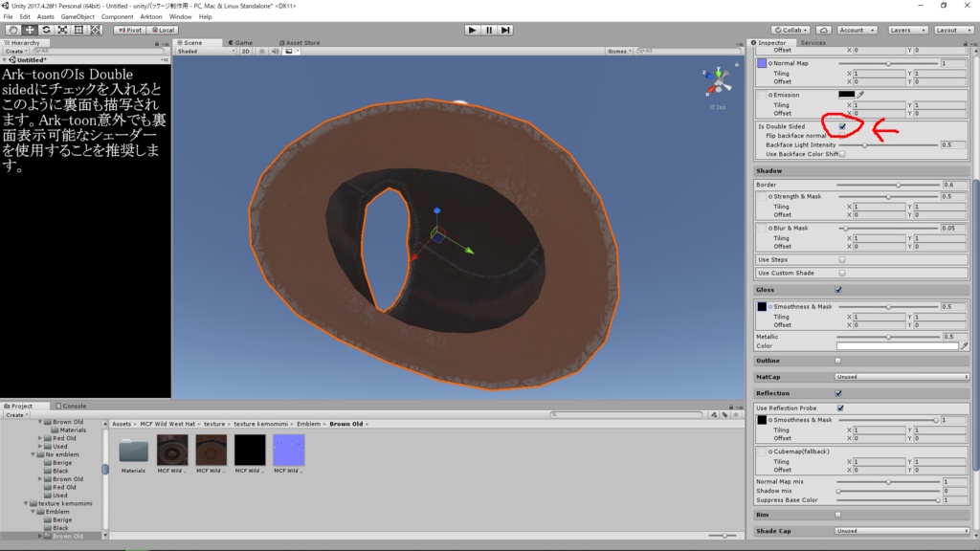The height and width of the screenshot is (551, 980).
Task: Click the cloud services icon
Action: [822, 30]
